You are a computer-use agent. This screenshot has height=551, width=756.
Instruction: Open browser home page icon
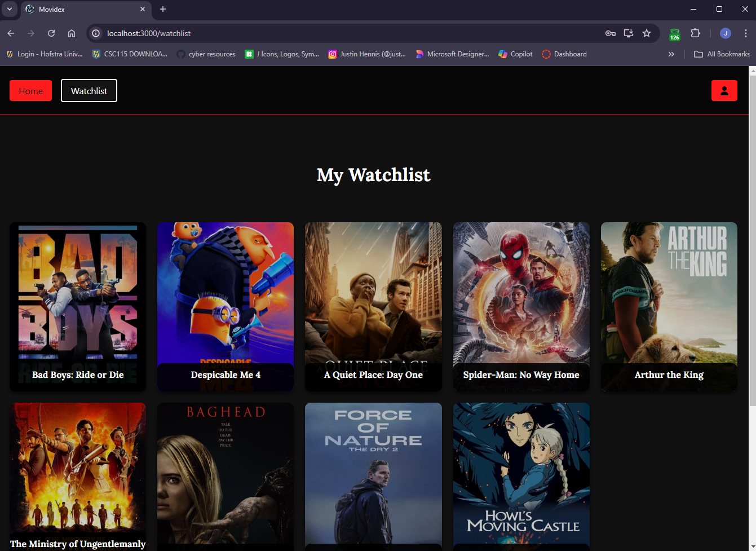click(x=72, y=33)
